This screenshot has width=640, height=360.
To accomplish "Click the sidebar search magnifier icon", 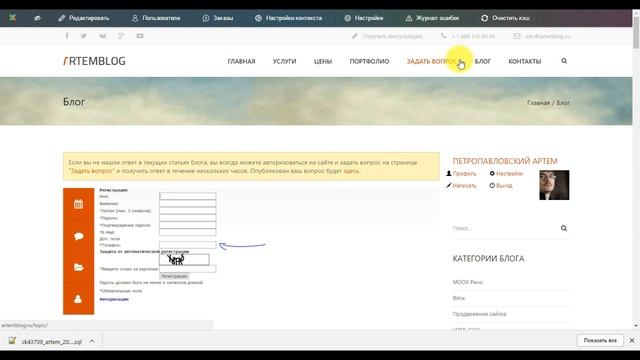I will click(x=564, y=228).
